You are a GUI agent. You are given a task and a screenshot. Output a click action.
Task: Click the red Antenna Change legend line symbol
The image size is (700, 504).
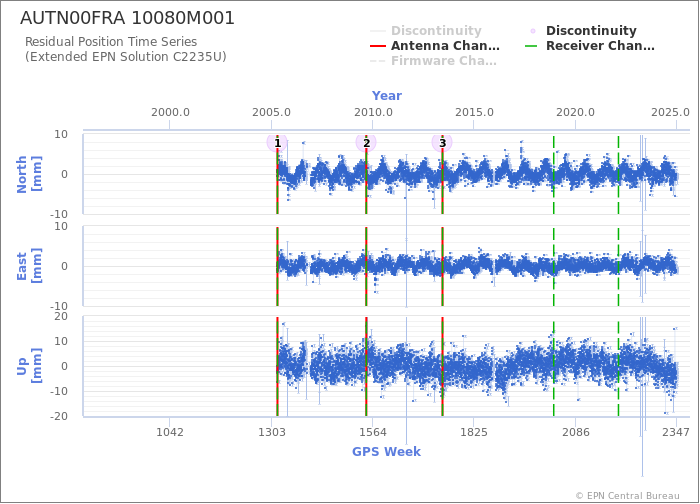[x=378, y=46]
